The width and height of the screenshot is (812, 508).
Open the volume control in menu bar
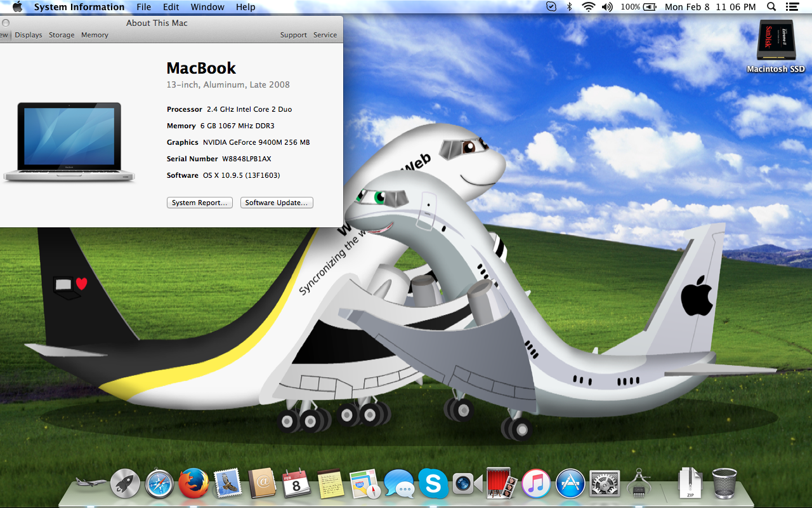coord(607,7)
